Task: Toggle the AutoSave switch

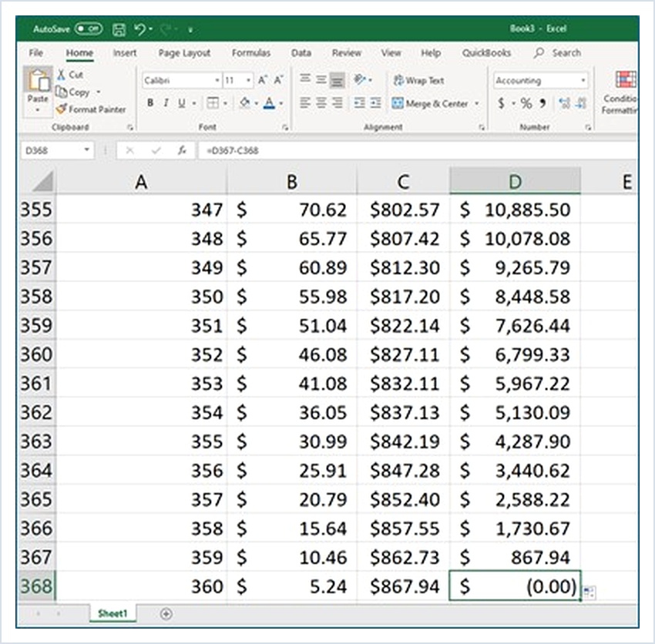Action: [88, 29]
